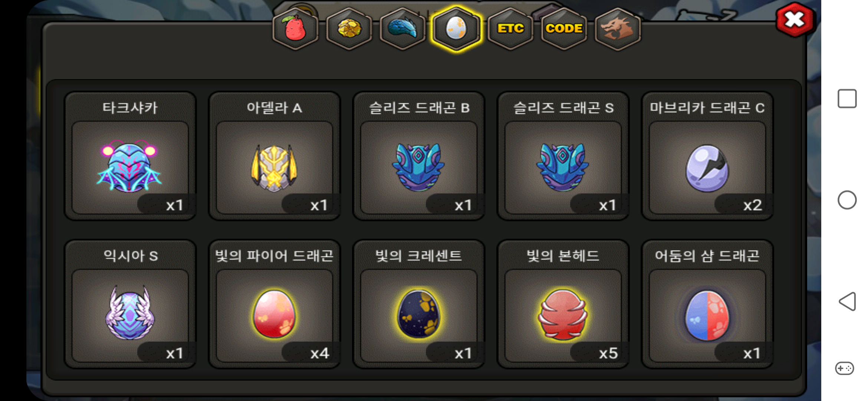Open the CODE tab
This screenshot has height=401, width=868.
pyautogui.click(x=564, y=29)
